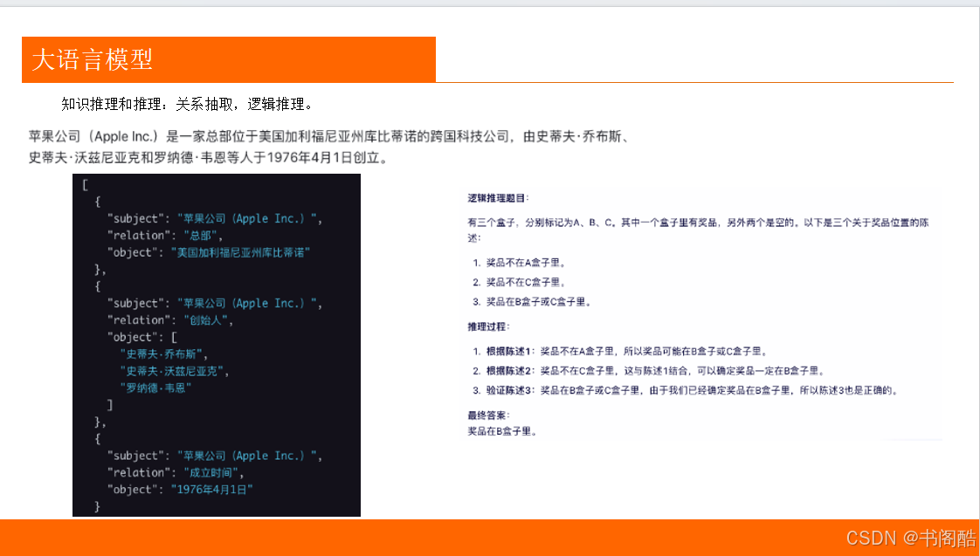
Task: Select the code line "relation": "总部"
Action: [x=165, y=236]
